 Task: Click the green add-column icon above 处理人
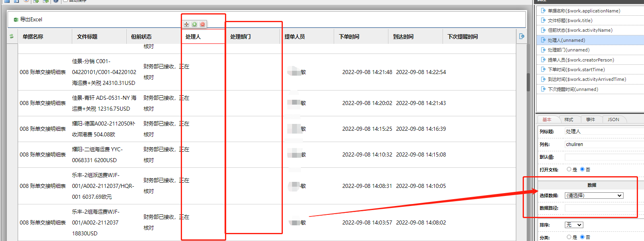click(194, 25)
